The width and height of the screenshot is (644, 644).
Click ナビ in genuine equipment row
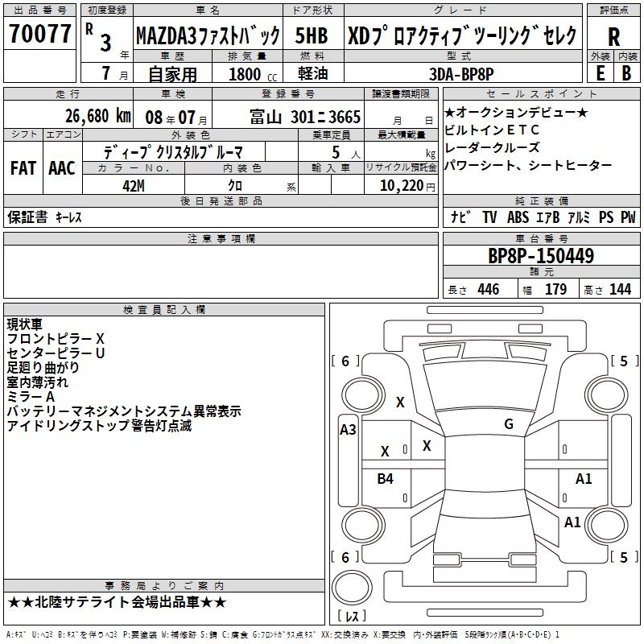460,217
